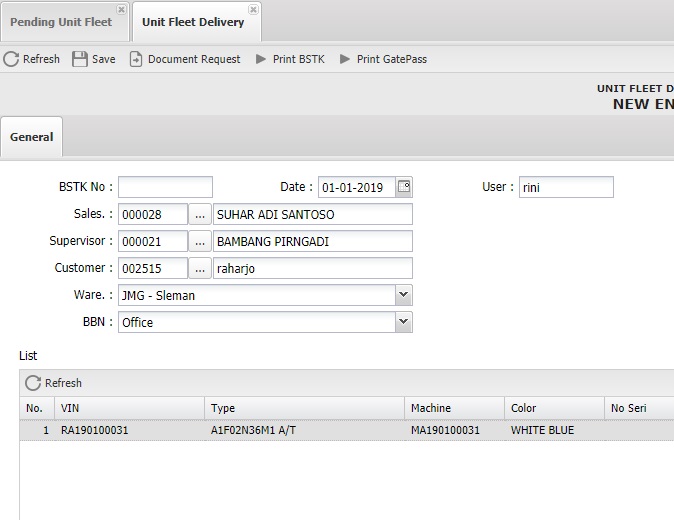Click the List section Refresh icon
Screen dimensions: 674x520
33,383
